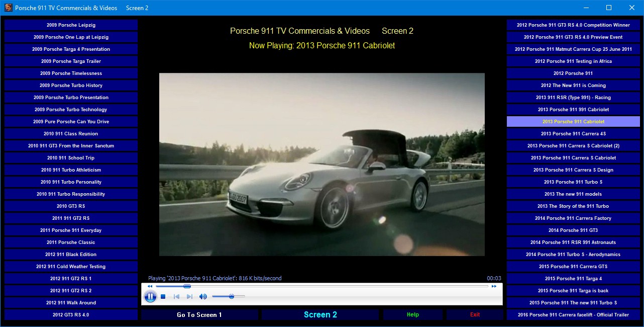Open 2016 Carrera facelift - Official Trailer
The width and height of the screenshot is (644, 327).
tap(573, 315)
